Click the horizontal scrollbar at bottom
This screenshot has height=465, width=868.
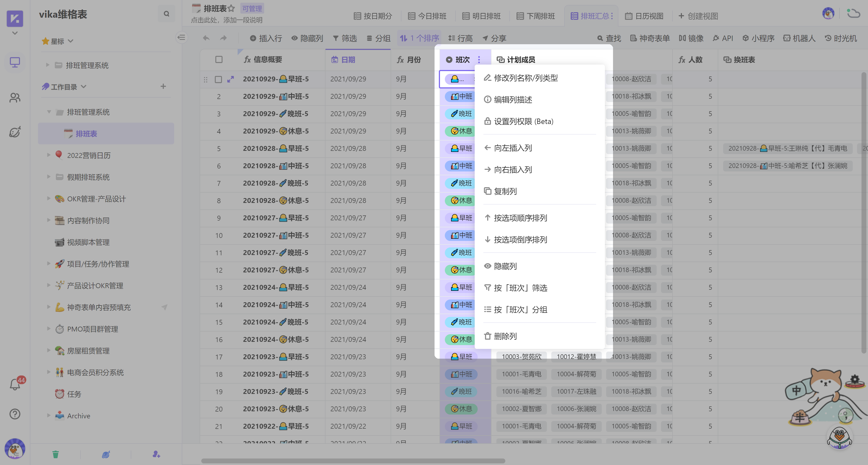[353, 461]
